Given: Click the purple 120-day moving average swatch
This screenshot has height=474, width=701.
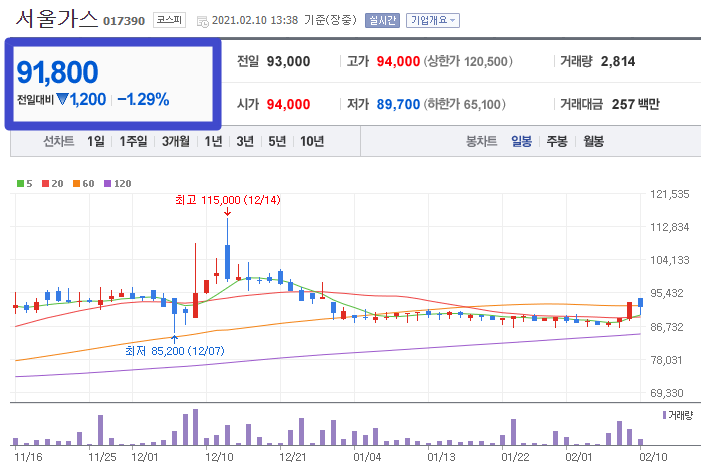Looking at the screenshot, I should (107, 183).
